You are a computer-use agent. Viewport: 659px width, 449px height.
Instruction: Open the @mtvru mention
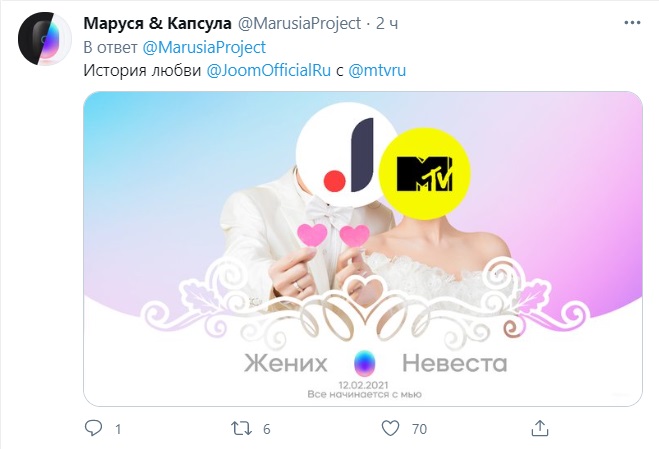click(377, 70)
